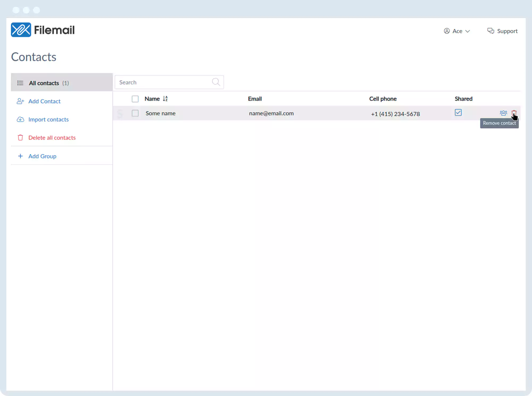This screenshot has width=532, height=396.
Task: Click the cloud icon next to Import contacts
Action: 20,119
